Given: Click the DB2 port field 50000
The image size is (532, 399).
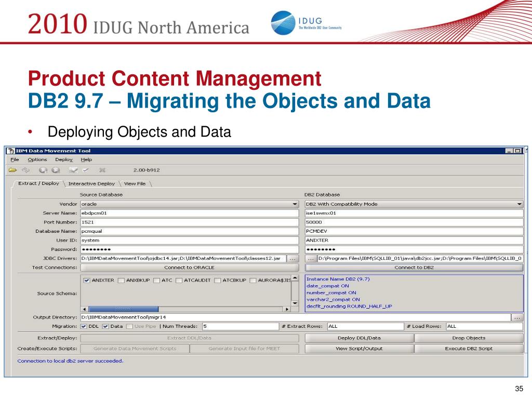Looking at the screenshot, I should (414, 222).
